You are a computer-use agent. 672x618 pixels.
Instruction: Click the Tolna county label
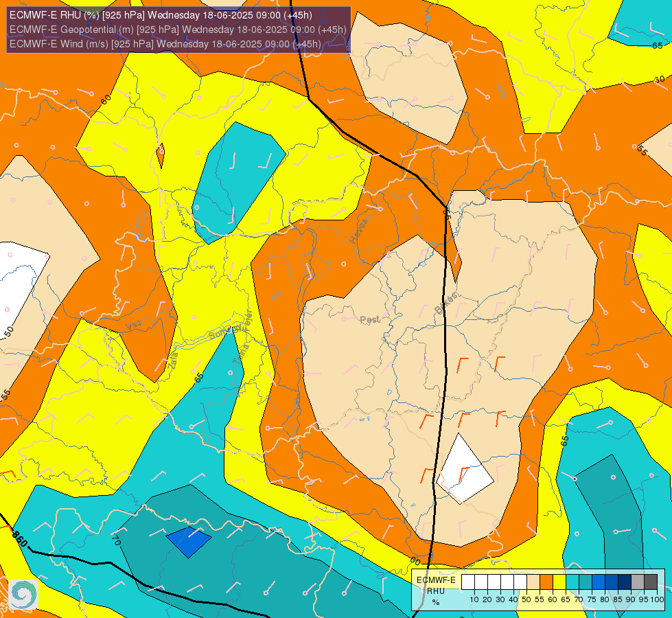click(241, 354)
